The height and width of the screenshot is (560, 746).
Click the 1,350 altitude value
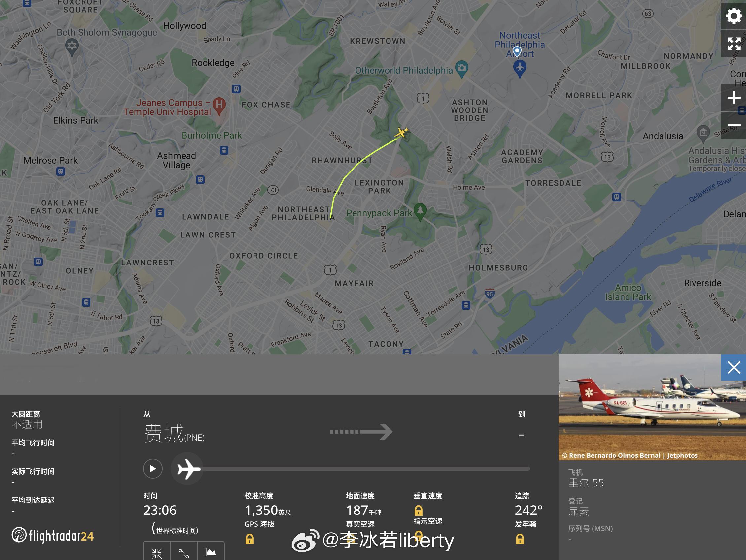pos(261,510)
